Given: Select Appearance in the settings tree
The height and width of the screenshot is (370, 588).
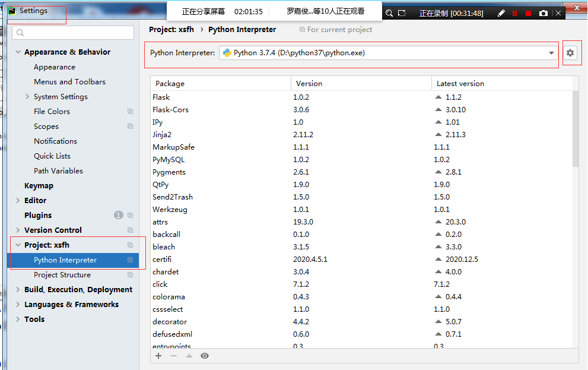Looking at the screenshot, I should point(55,67).
